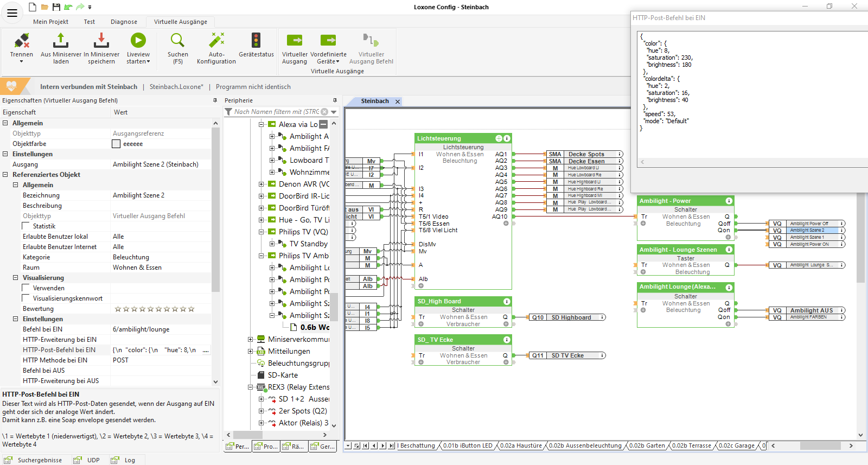Run the Auto-Konfiguration wand tool
Screen dimensions: 868x465
[x=216, y=41]
